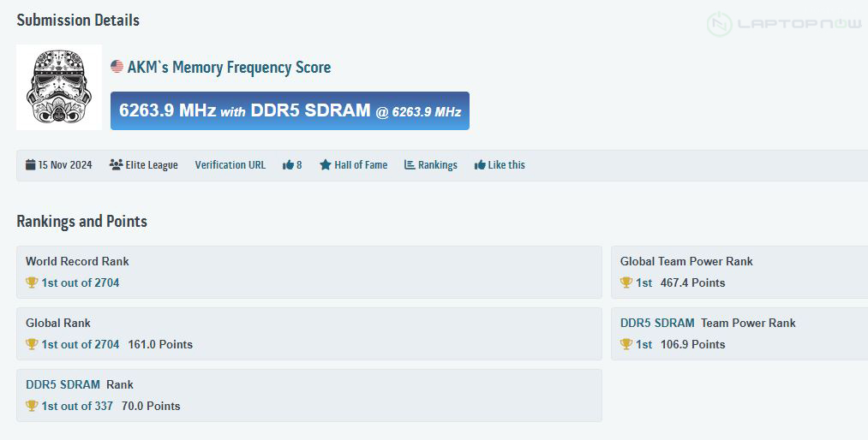Image resolution: width=868 pixels, height=440 pixels.
Task: Click the Rankings list icon
Action: [x=410, y=165]
